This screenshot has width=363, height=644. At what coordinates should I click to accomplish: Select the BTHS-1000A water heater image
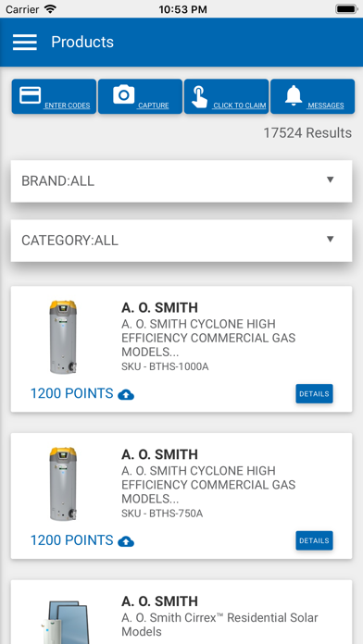click(63, 337)
